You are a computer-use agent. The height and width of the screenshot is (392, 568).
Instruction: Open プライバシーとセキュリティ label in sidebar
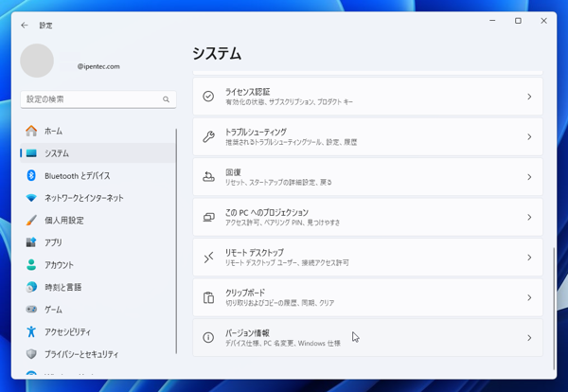81,354
